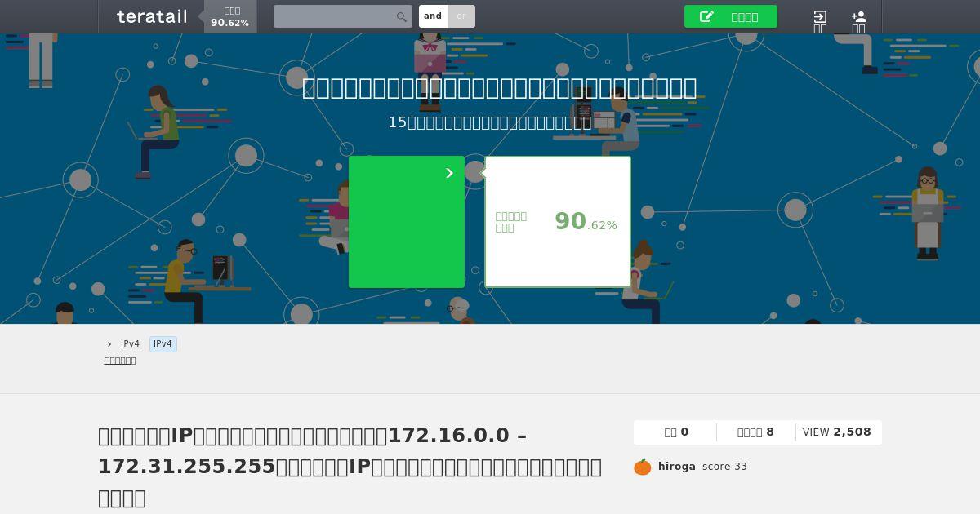Click the chevron before the IPv4 breadcrumb
The height and width of the screenshot is (514, 980).
tap(109, 344)
